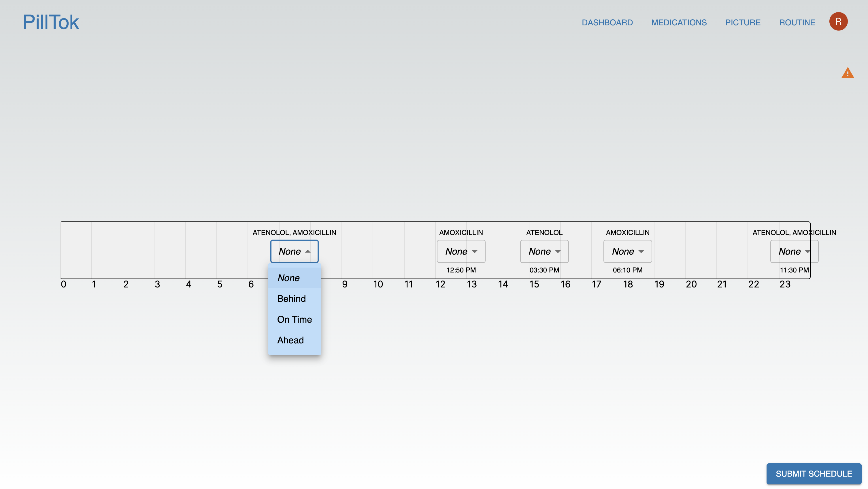Click the 06:10 PM time label

pos(627,270)
